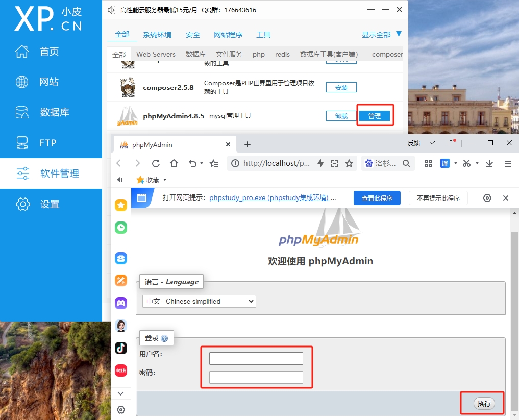Reload the page with refresh icon

(156, 163)
